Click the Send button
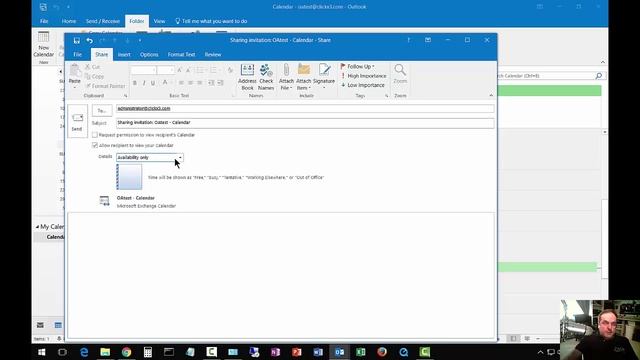Screen dimensions: 640x360 tap(77, 121)
